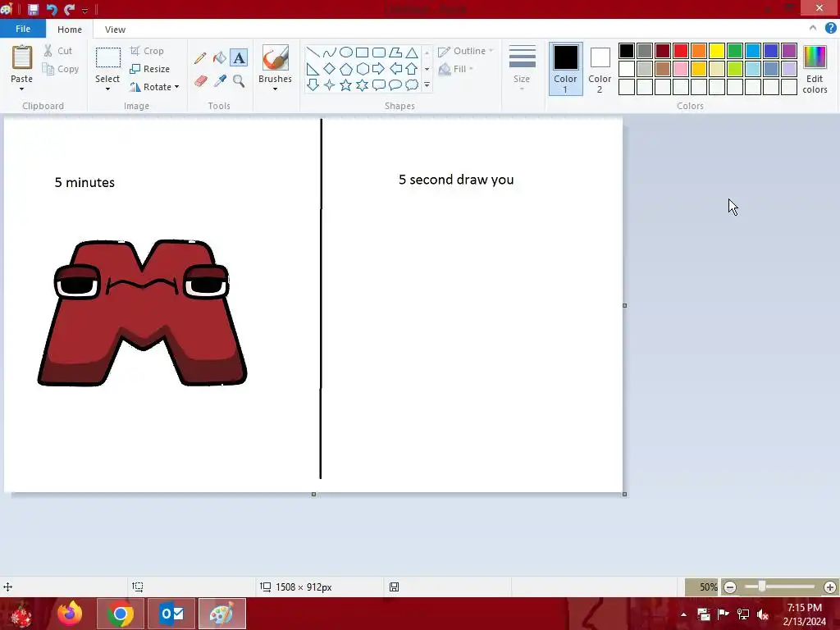This screenshot has width=840, height=630.
Task: Choose the Four-point star shape
Action: click(330, 84)
